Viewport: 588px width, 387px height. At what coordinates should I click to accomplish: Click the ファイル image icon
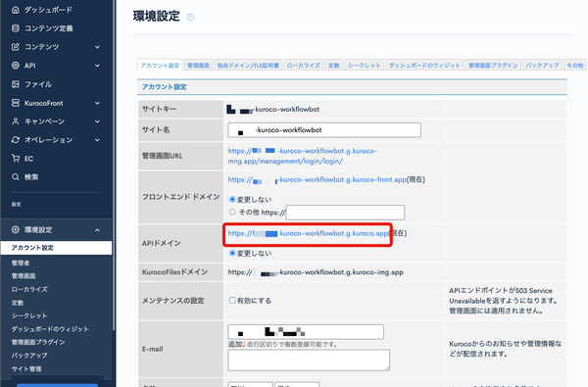(16, 84)
